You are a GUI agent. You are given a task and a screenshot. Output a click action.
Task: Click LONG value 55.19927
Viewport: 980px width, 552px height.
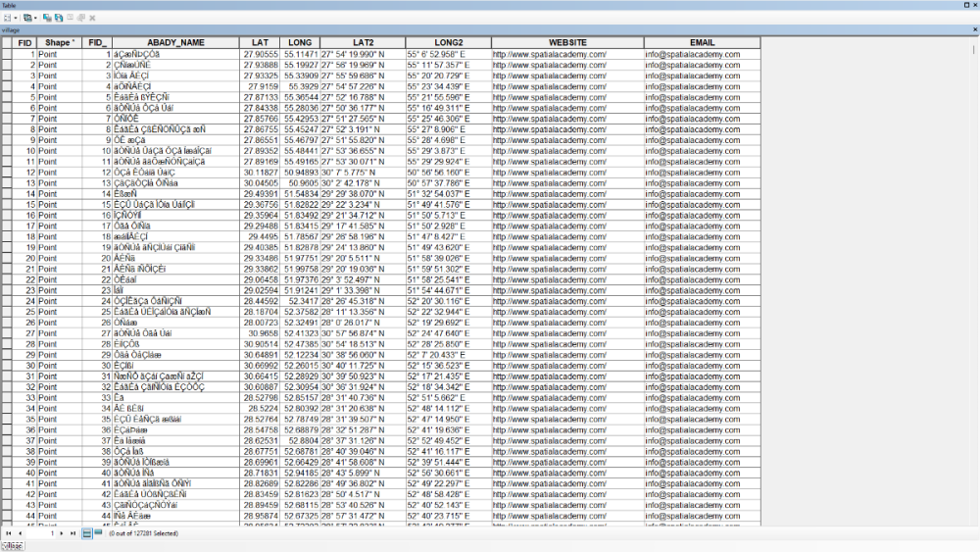300,65
